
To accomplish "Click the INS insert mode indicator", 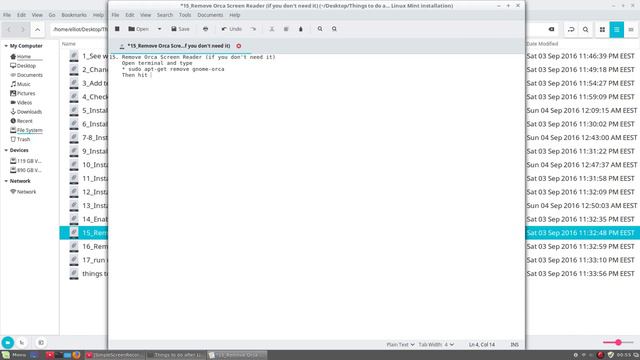I will pyautogui.click(x=514, y=345).
